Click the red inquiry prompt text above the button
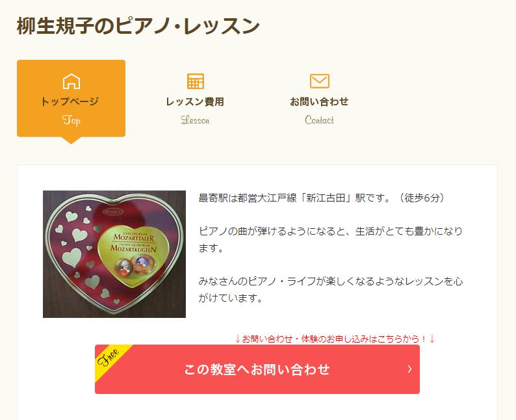This screenshot has width=516, height=420. 335,339
